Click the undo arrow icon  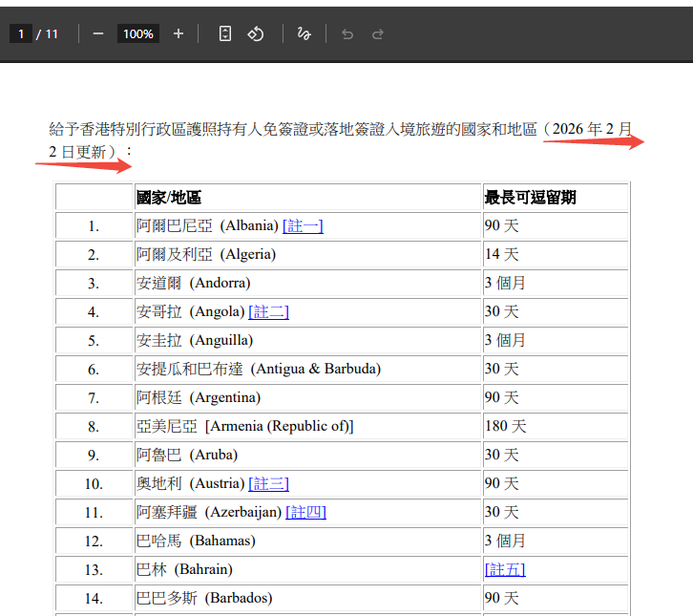(x=347, y=33)
